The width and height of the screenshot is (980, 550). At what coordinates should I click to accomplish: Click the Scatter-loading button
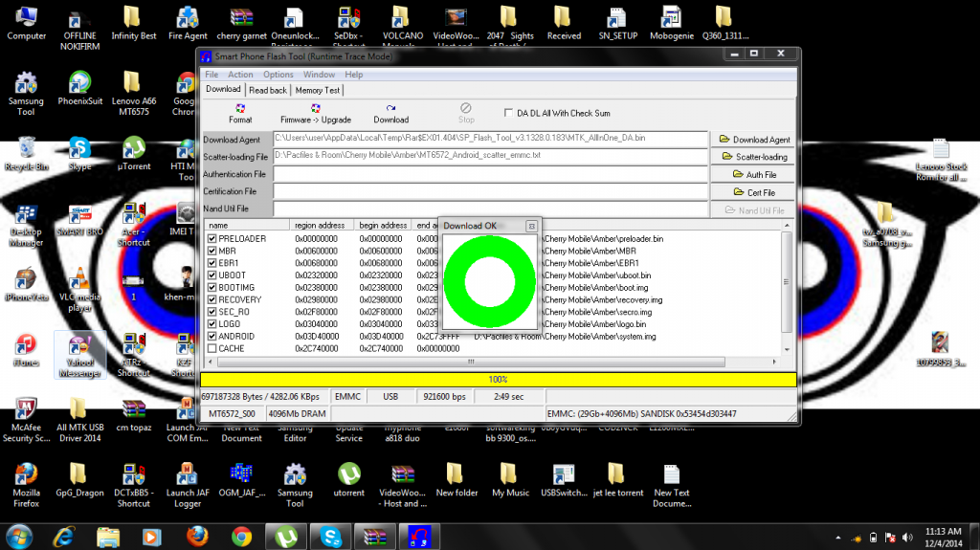click(754, 157)
